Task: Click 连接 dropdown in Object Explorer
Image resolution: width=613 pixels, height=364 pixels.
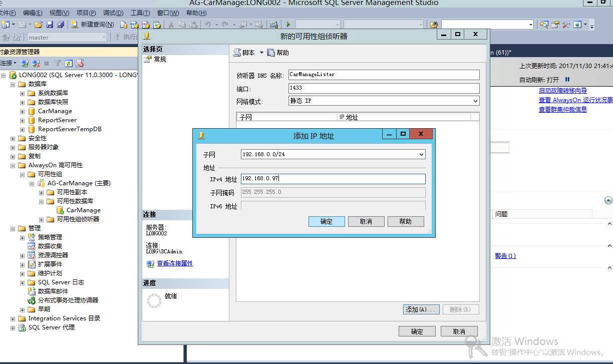Action: point(8,63)
